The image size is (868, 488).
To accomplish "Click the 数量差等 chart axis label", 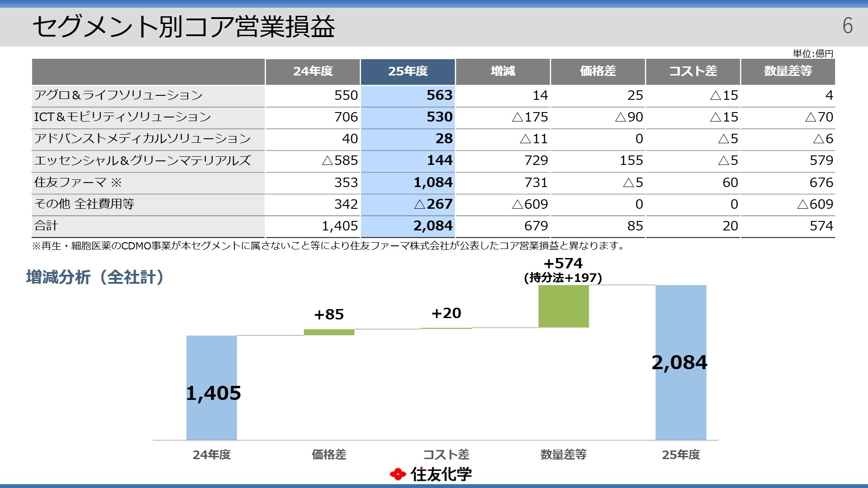I will coord(564,455).
